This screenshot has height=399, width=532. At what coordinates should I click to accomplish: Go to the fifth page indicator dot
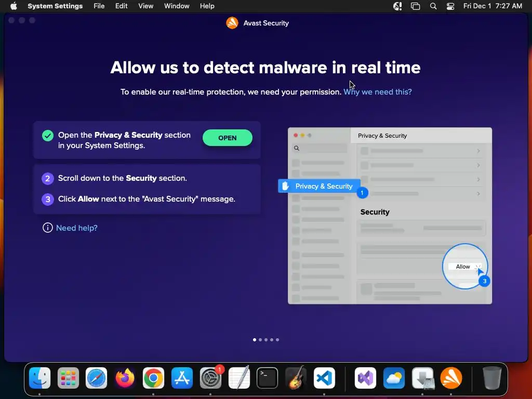[x=277, y=340]
